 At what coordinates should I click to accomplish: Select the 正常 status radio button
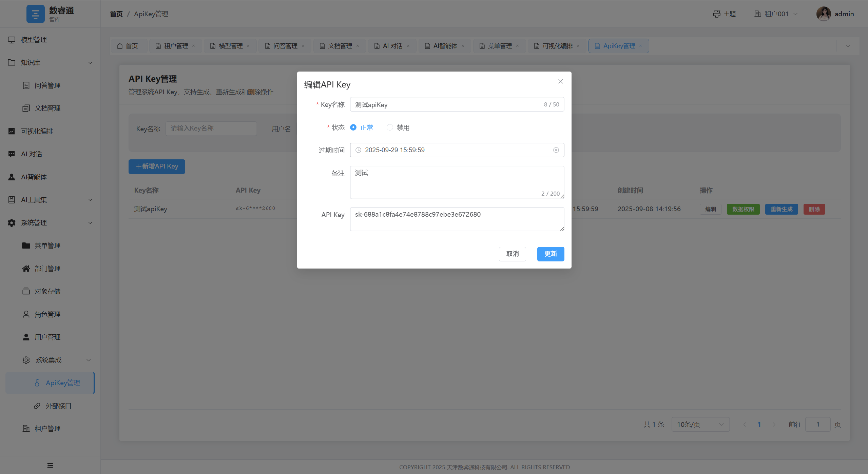point(353,127)
